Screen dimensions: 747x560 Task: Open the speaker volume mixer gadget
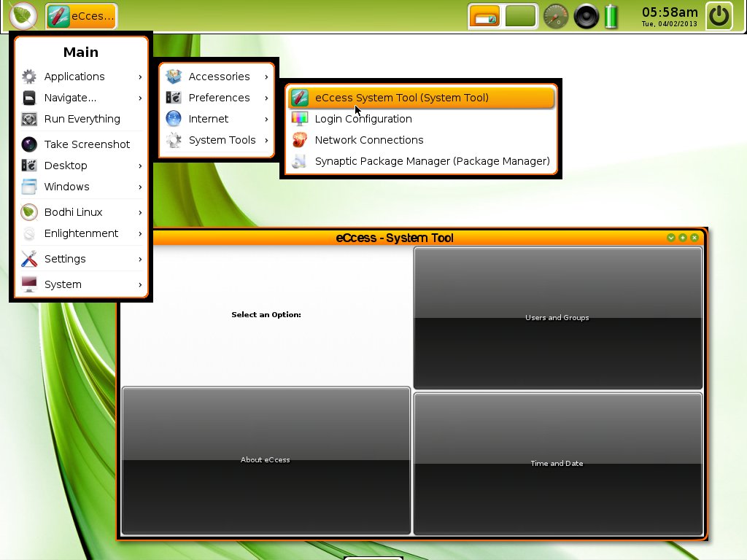point(586,16)
